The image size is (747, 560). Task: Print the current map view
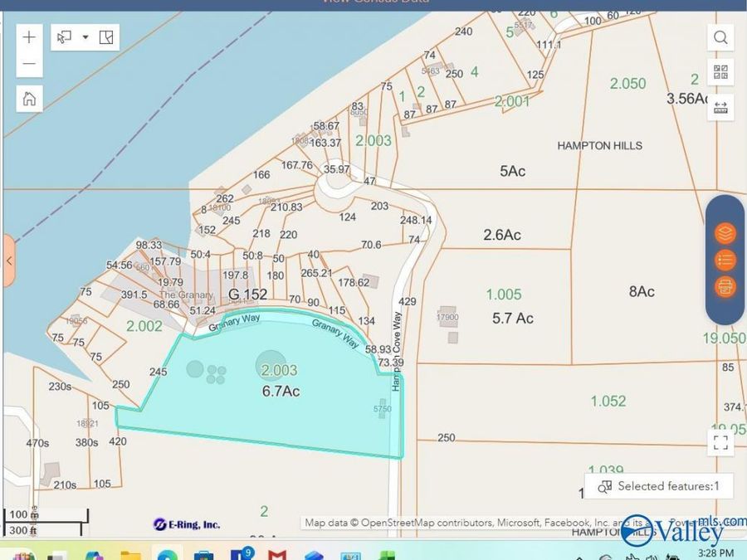[725, 288]
